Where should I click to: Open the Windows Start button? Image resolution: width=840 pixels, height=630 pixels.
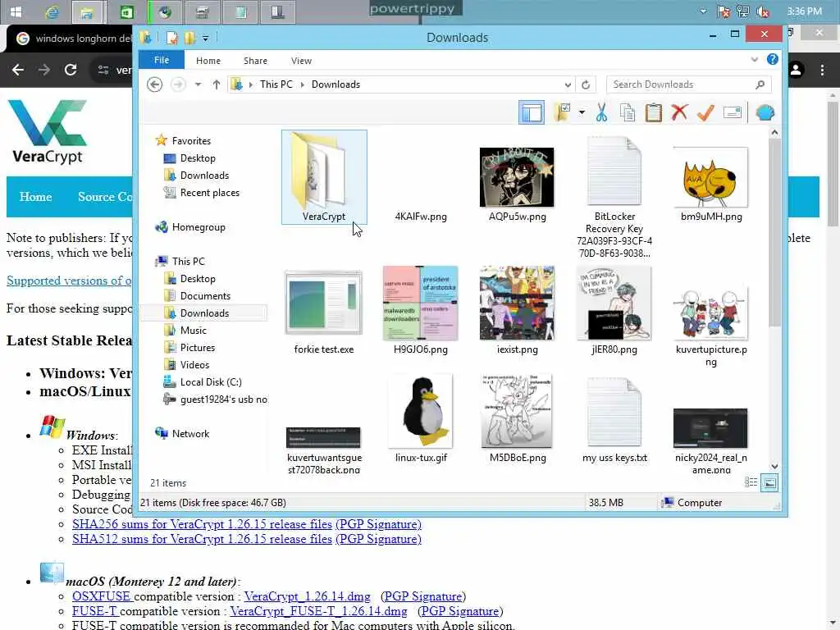[16, 11]
